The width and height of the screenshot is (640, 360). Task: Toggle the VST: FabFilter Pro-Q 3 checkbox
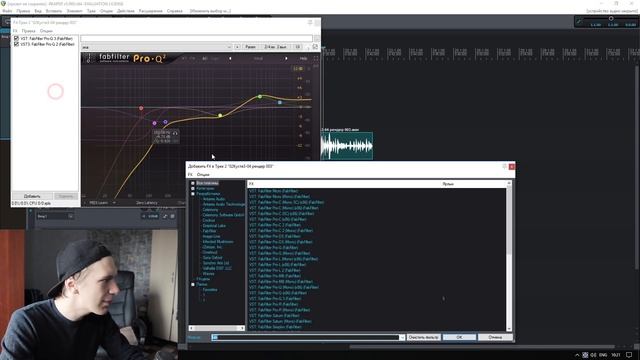tap(16, 38)
